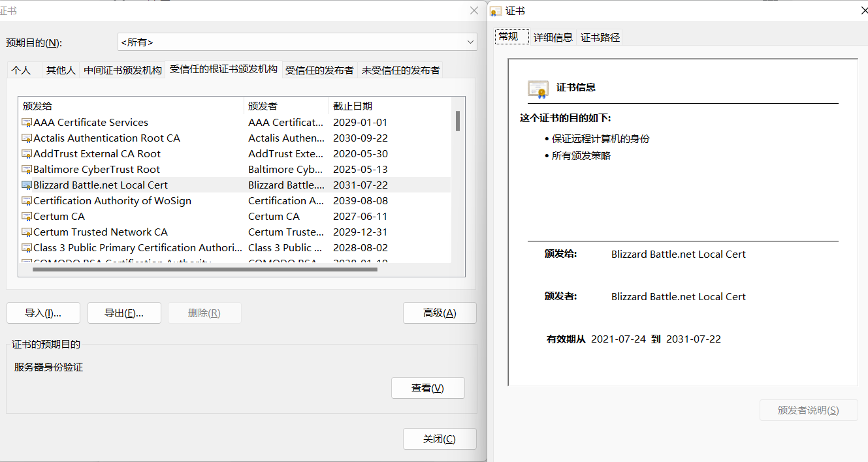Click expiry date 2020-05-30

pyautogui.click(x=360, y=154)
